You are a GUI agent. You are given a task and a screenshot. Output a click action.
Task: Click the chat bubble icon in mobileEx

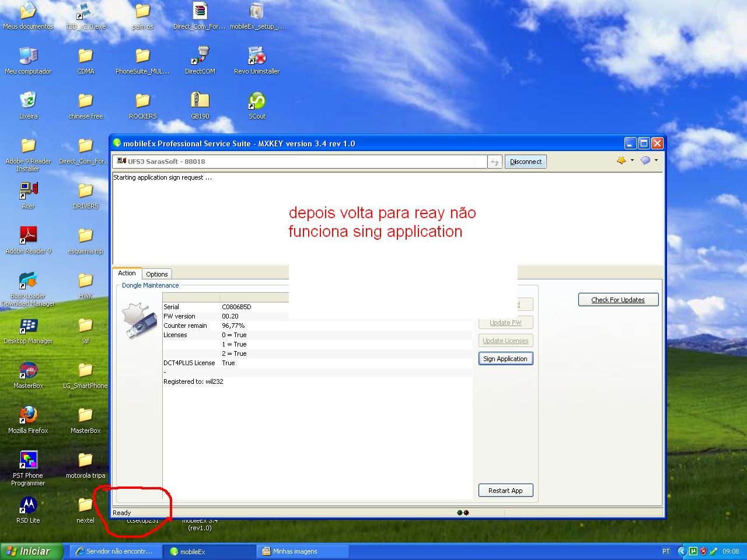pyautogui.click(x=645, y=160)
